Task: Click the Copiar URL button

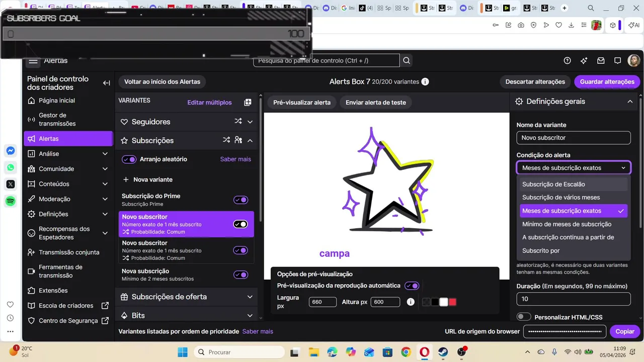Action: [x=625, y=331]
